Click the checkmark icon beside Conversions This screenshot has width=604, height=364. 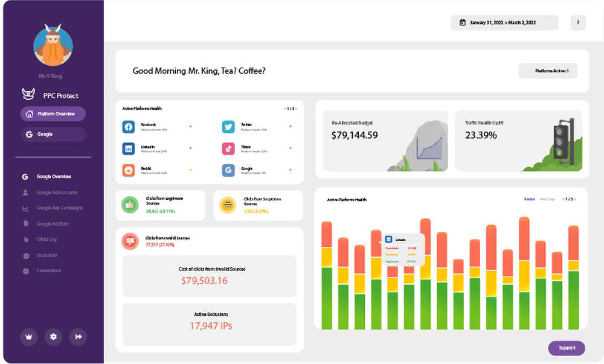tap(26, 271)
